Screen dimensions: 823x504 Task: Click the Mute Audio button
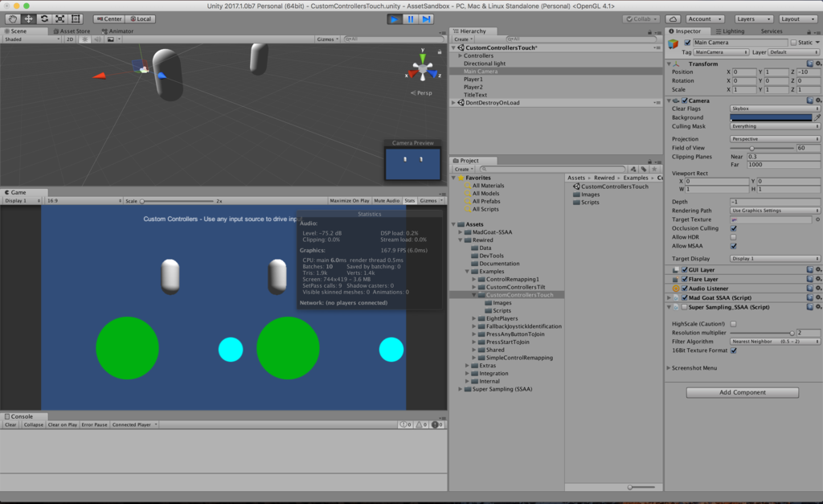387,200
